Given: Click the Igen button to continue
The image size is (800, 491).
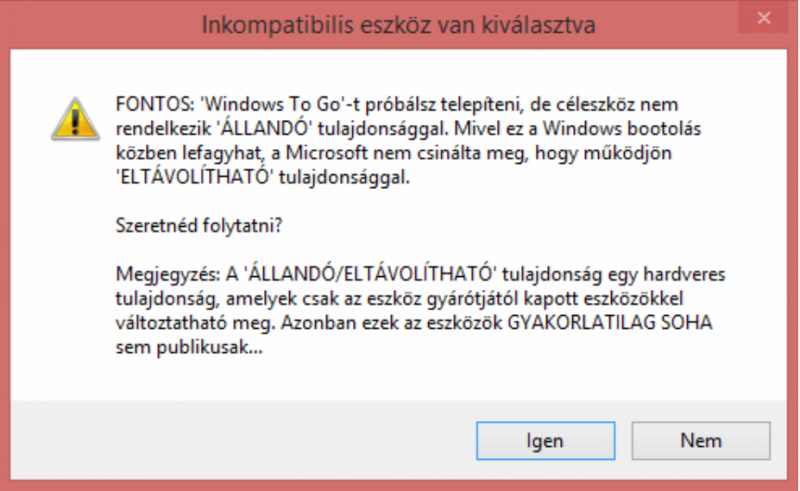Looking at the screenshot, I should [x=545, y=440].
